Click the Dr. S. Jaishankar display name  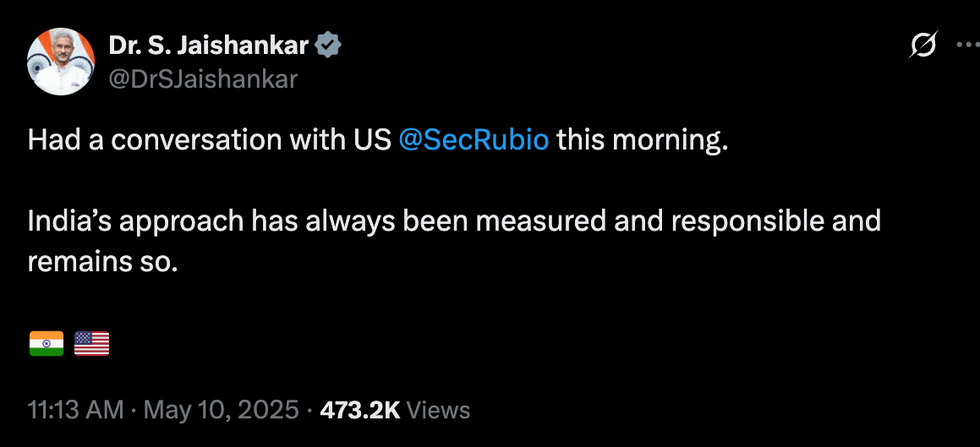click(x=208, y=46)
